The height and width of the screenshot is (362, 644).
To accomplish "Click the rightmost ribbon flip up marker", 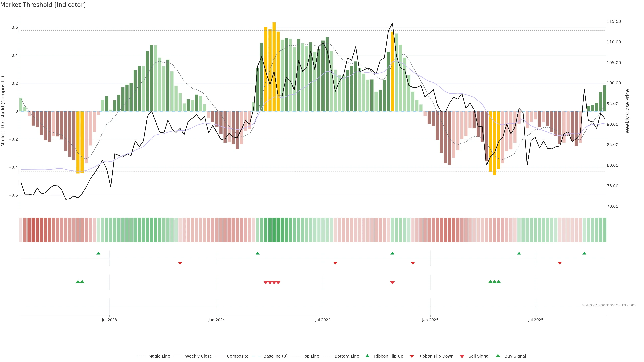I will tap(584, 253).
